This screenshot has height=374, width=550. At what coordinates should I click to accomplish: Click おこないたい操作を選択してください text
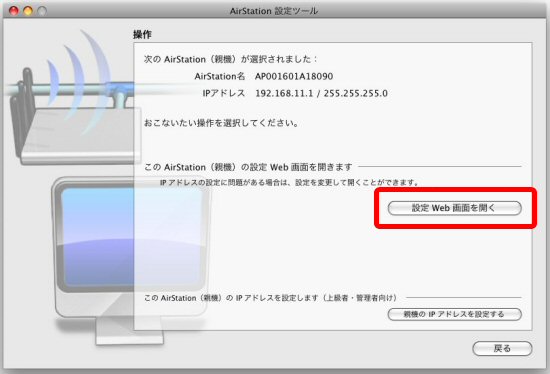221,123
